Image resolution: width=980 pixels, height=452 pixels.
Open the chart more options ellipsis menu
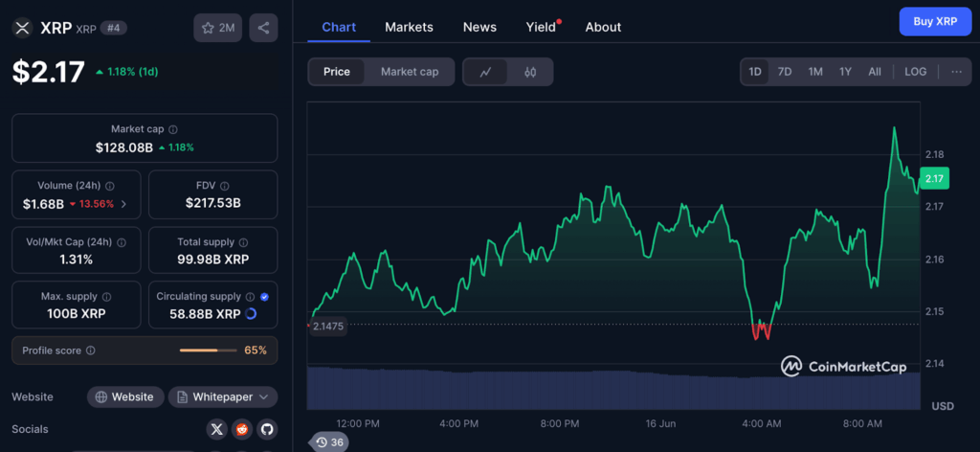955,72
